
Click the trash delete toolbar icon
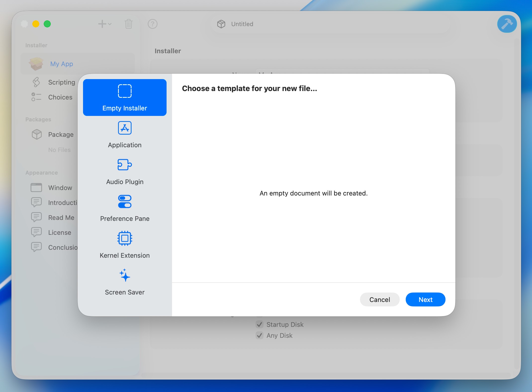(129, 24)
